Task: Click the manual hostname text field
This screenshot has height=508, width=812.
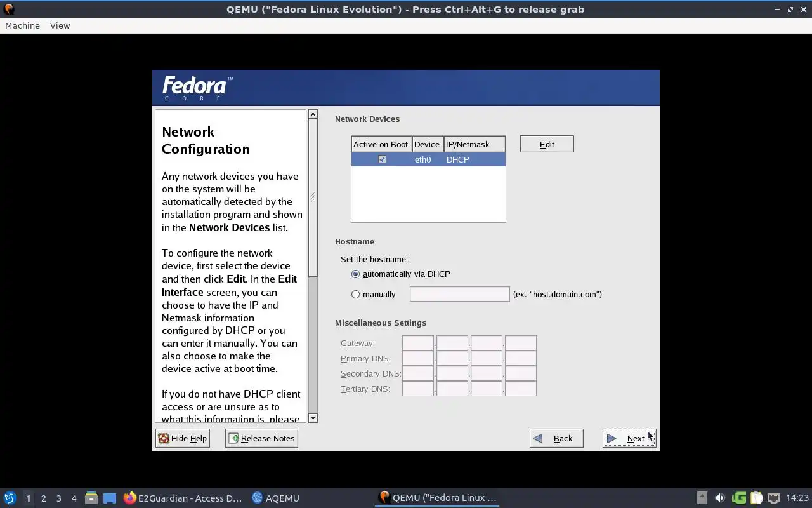Action: coord(460,294)
